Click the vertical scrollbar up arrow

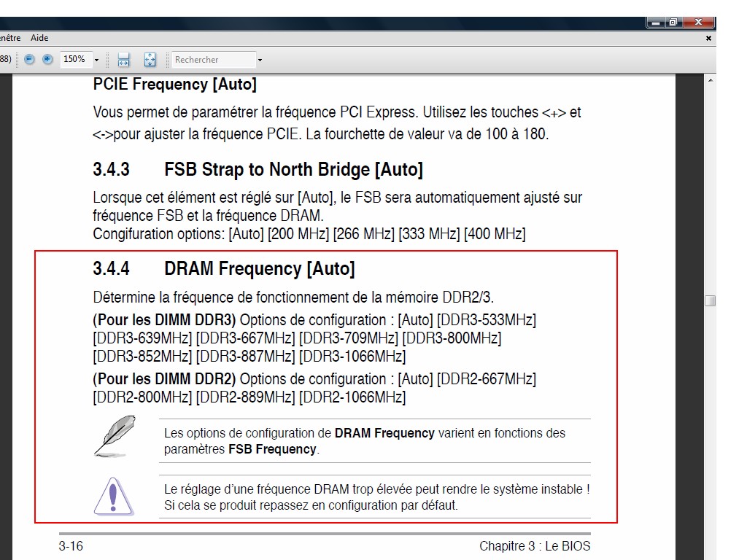(x=710, y=80)
